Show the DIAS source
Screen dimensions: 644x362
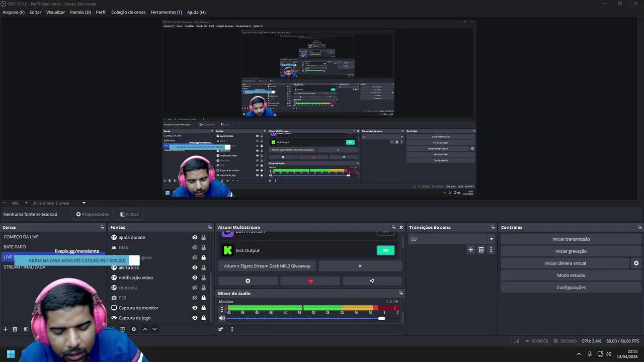pyautogui.click(x=195, y=247)
